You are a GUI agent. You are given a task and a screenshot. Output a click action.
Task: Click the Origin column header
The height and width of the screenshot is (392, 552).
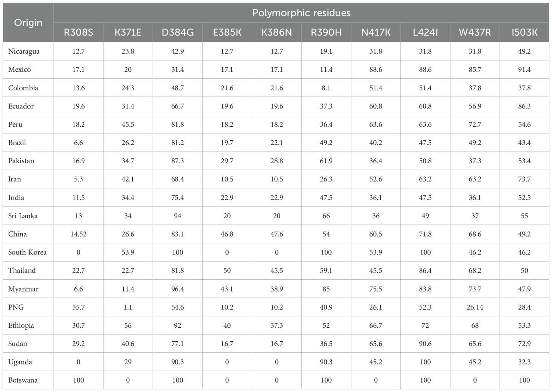tap(28, 23)
